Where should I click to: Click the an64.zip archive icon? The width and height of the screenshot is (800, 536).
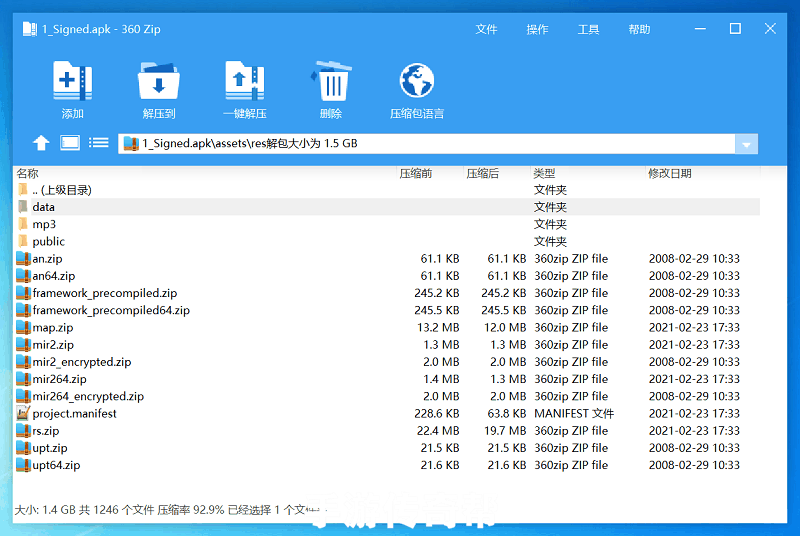23,276
